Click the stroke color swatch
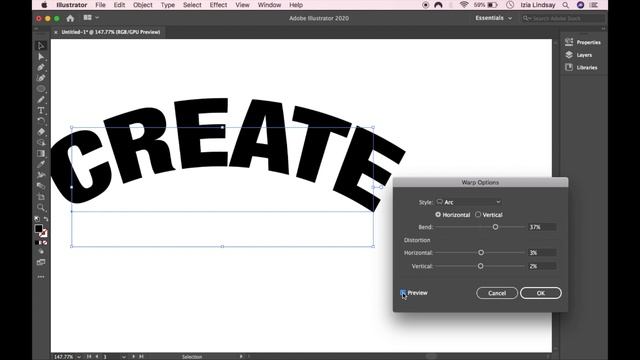Screen dimensions: 640x360 pyautogui.click(x=44, y=233)
